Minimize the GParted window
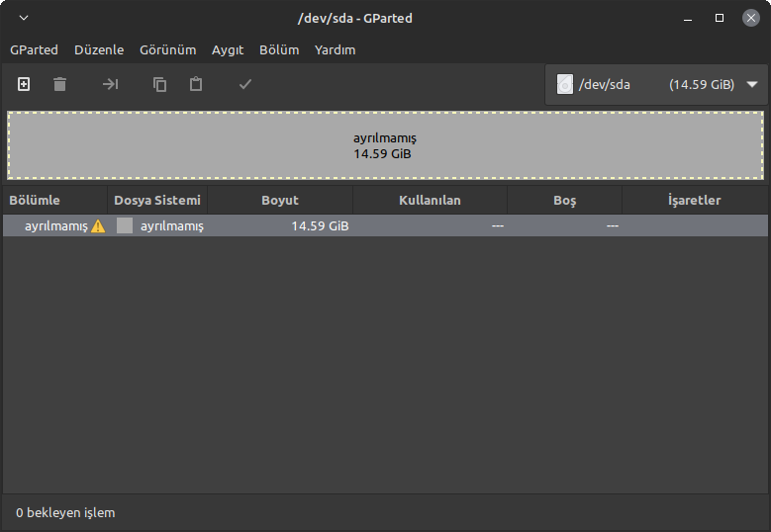771x532 pixels. pyautogui.click(x=688, y=18)
